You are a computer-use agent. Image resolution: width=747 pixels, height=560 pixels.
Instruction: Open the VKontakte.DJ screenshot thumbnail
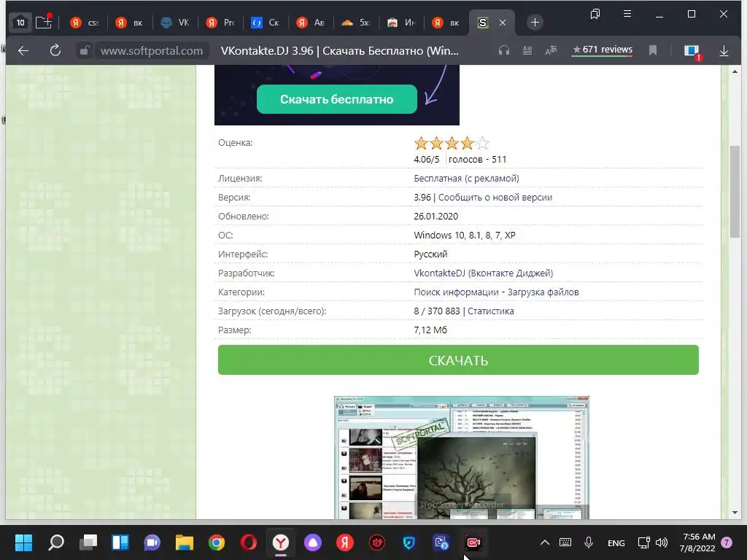pos(462,457)
